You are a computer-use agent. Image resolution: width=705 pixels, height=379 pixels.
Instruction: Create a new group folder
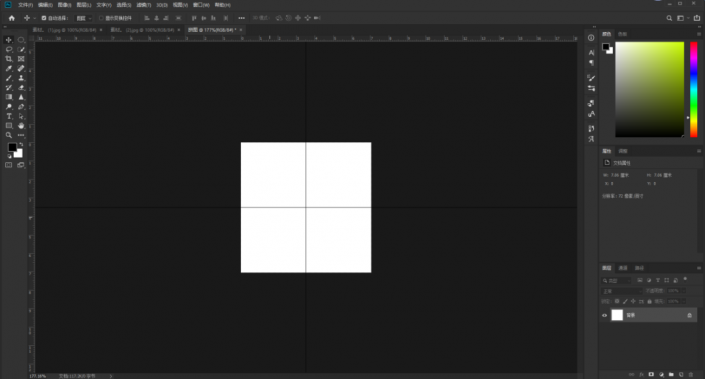tap(671, 375)
